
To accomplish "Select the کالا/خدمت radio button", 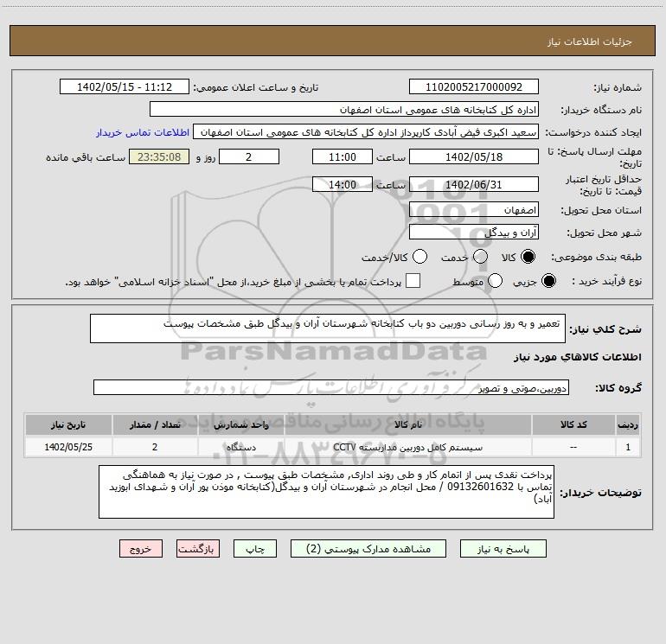I will pos(419,257).
